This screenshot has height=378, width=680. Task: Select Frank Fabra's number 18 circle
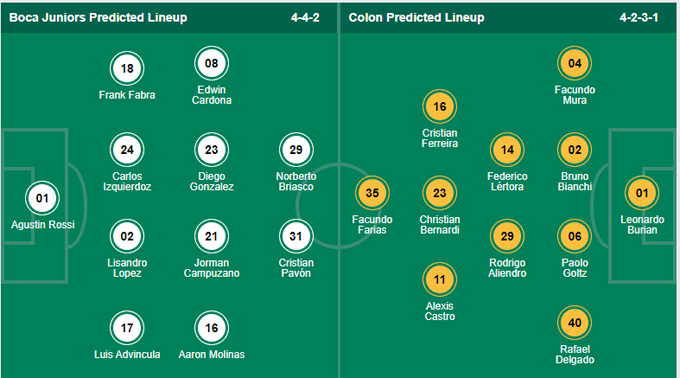(127, 68)
